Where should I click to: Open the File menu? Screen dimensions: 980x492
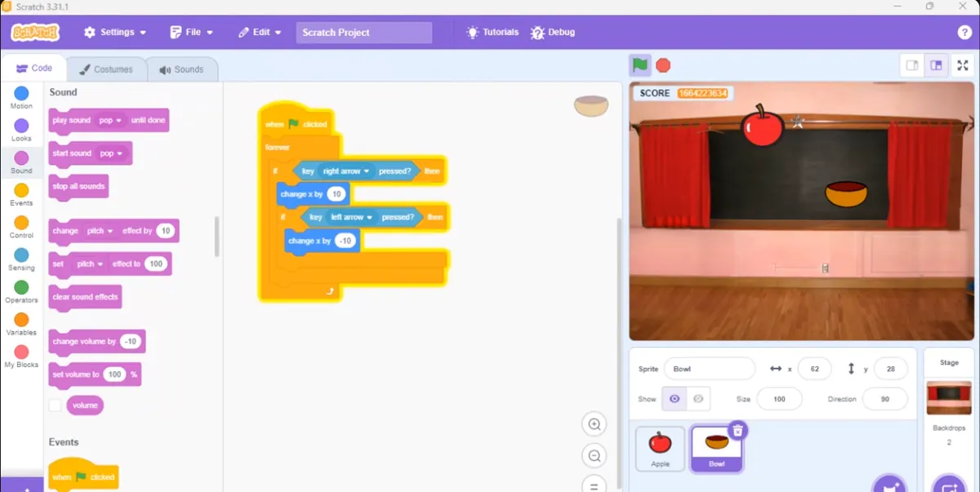tap(191, 33)
